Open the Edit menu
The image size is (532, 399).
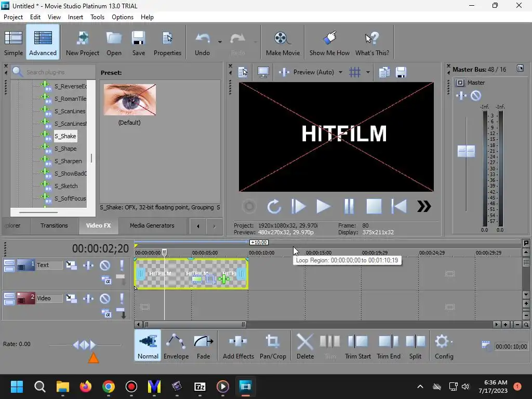point(35,17)
